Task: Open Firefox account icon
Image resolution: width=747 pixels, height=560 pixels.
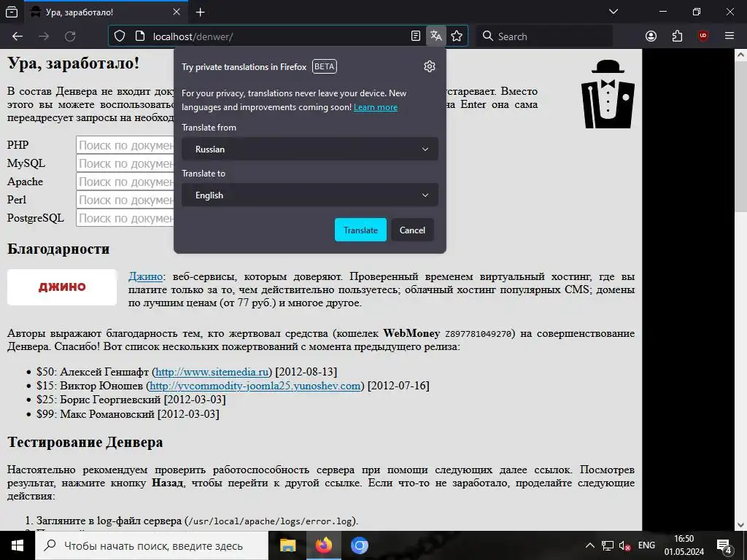Action: coord(651,36)
